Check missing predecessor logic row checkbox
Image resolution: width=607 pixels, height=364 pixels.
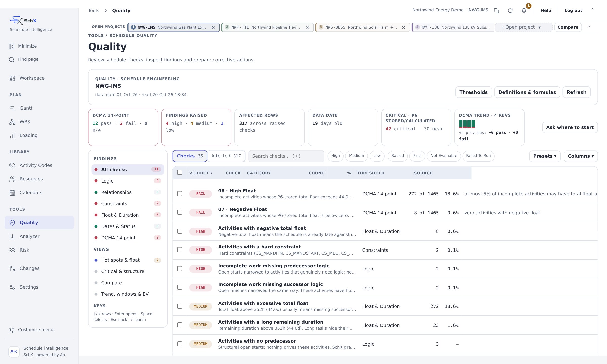pyautogui.click(x=180, y=269)
